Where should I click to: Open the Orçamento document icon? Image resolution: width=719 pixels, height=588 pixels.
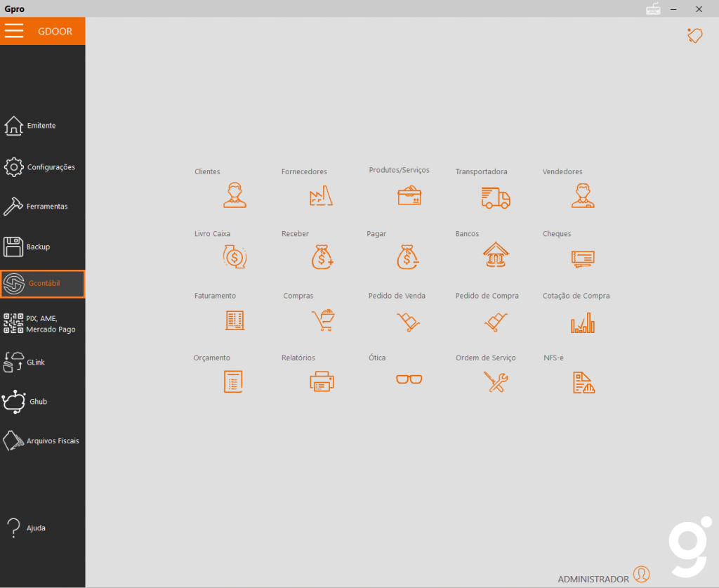click(x=233, y=381)
